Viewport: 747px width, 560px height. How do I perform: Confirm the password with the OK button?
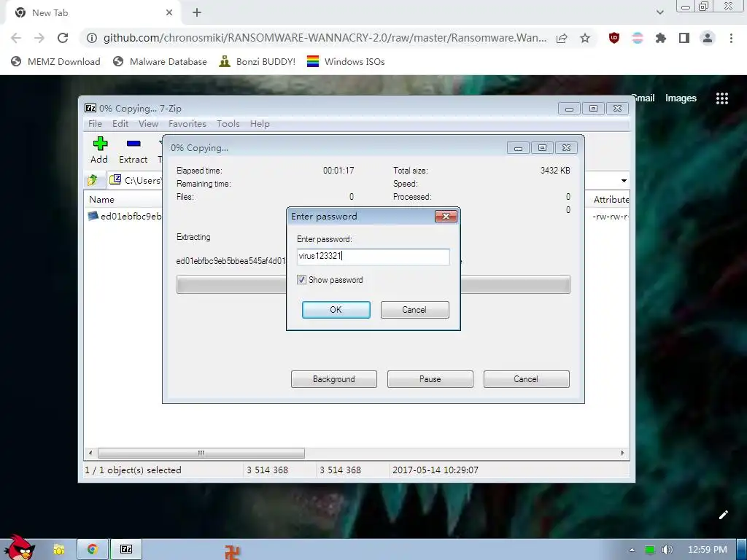[336, 309]
